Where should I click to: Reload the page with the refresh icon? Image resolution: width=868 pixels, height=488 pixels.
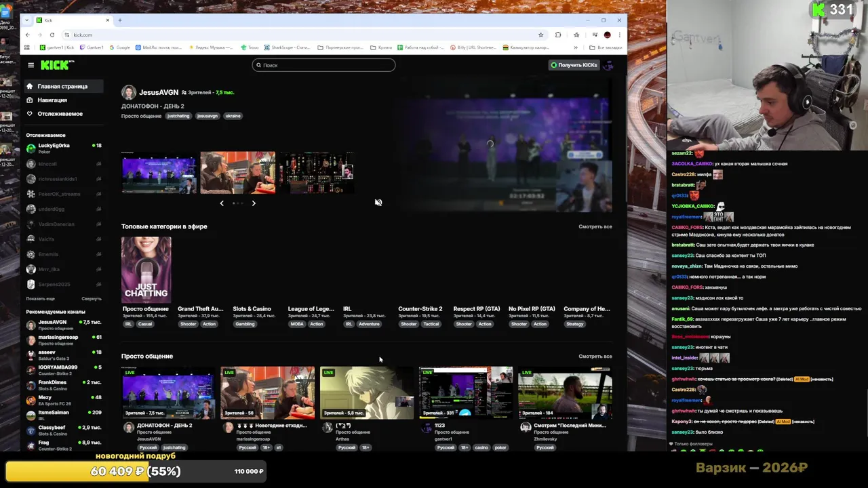52,35
